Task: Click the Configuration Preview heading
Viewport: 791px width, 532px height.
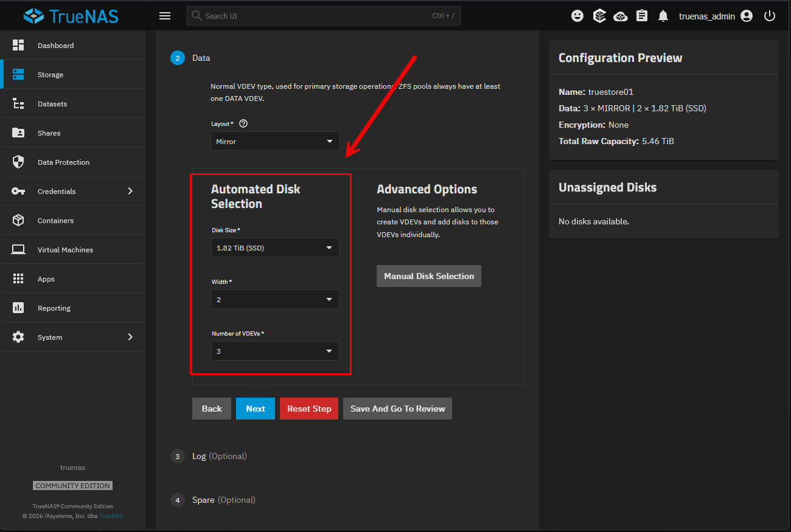Action: click(x=621, y=58)
